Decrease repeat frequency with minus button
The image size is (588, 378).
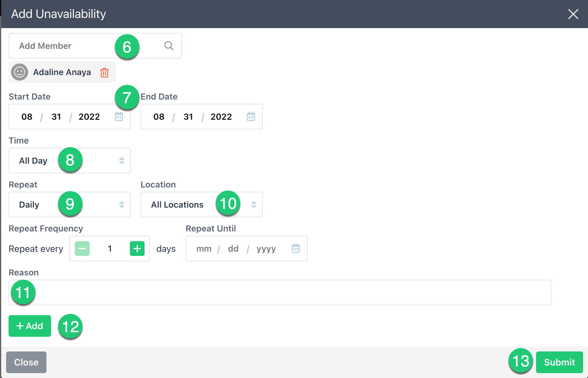pyautogui.click(x=82, y=249)
